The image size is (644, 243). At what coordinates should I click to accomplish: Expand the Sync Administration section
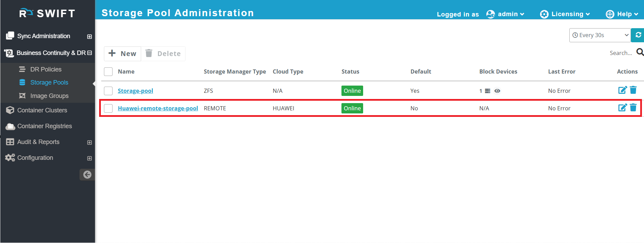89,36
